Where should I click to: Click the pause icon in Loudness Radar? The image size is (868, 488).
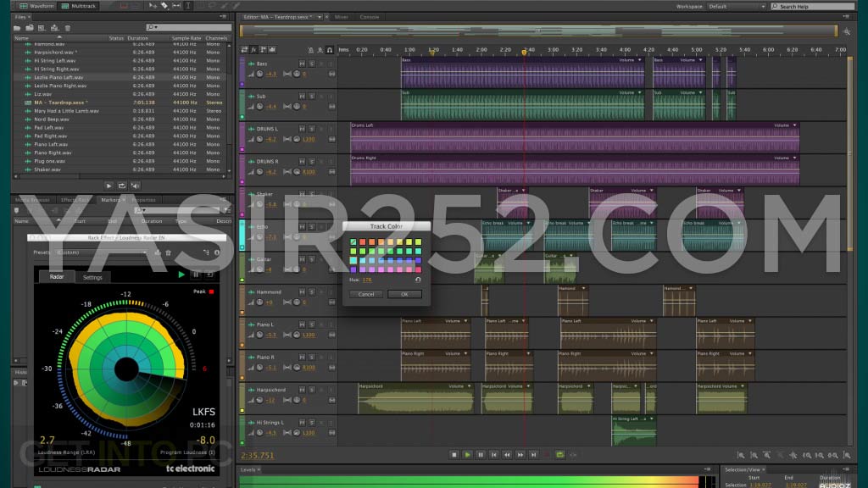[196, 274]
